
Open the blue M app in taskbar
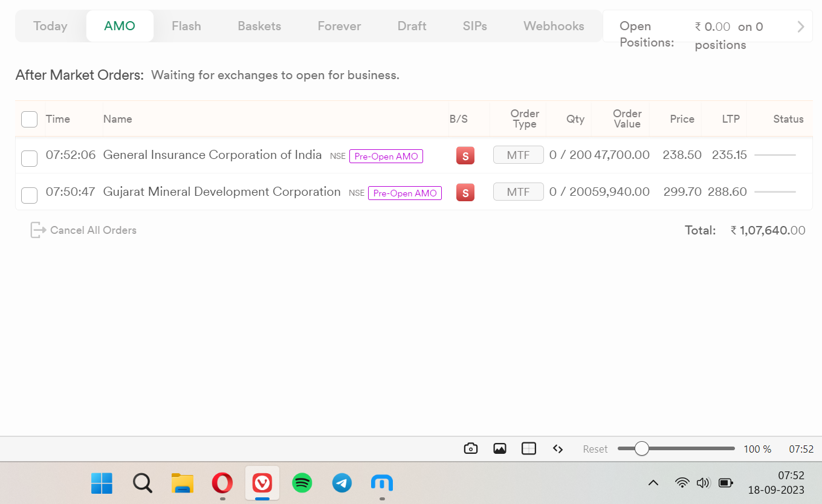pos(382,483)
